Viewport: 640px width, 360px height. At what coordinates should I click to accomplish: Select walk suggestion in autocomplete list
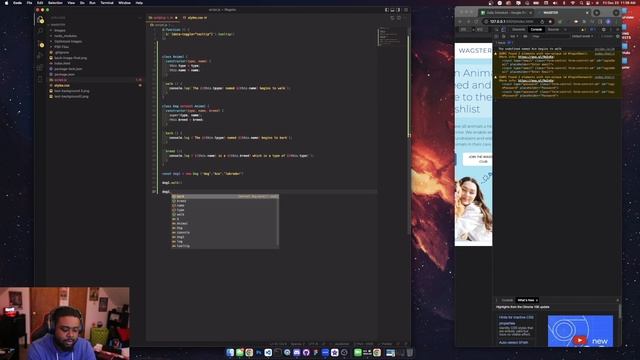point(225,214)
